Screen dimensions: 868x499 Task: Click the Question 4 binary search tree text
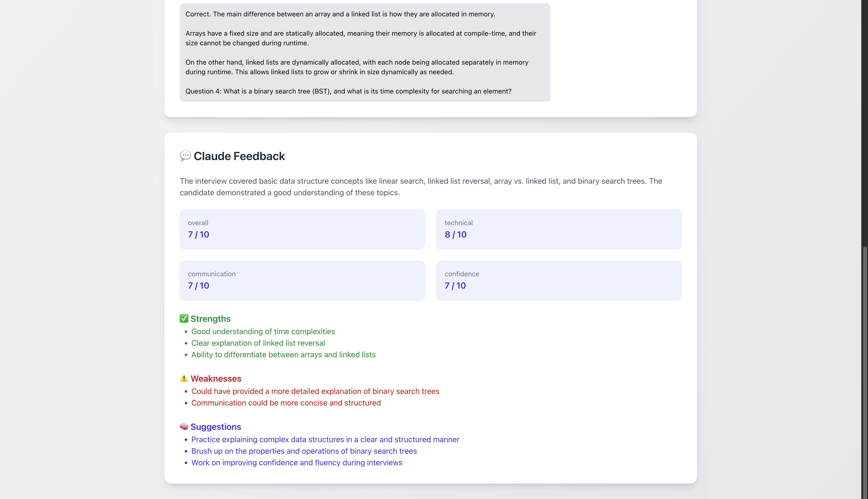coord(348,91)
